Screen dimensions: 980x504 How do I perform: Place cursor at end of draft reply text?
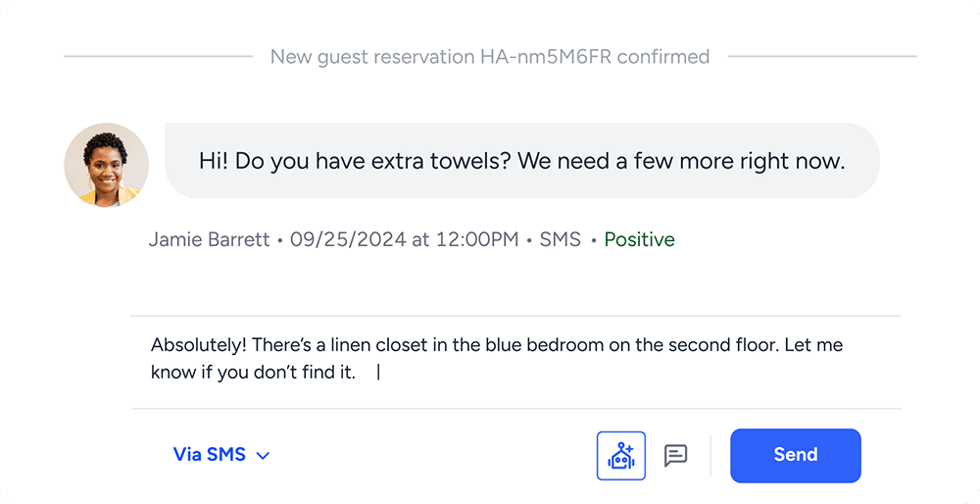click(x=378, y=374)
